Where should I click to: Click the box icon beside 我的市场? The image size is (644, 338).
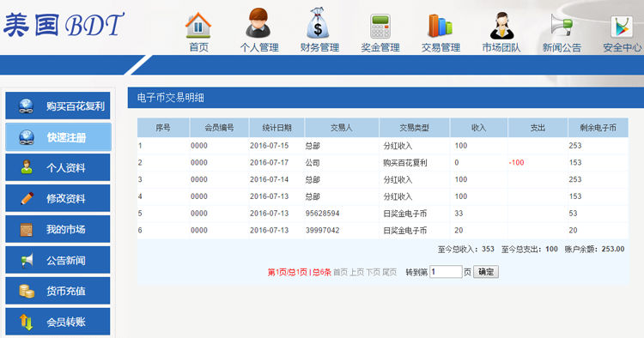click(x=27, y=229)
